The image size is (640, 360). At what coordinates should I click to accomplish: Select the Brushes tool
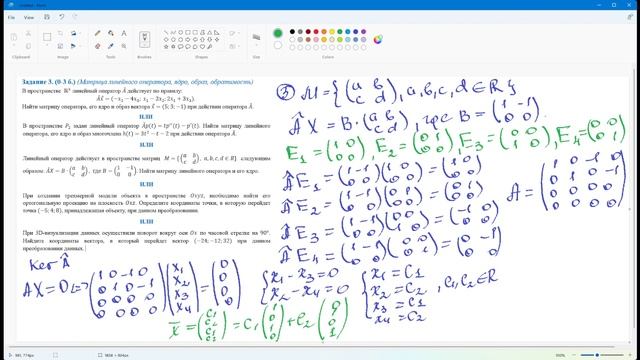144,40
